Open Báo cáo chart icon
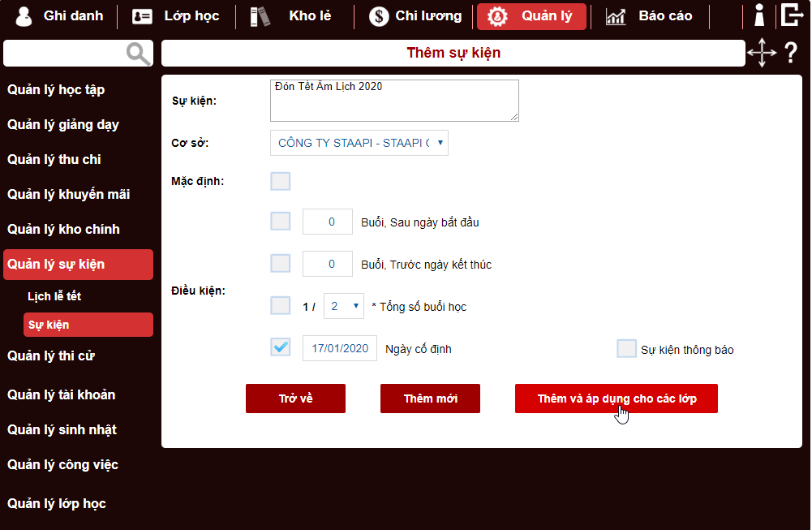This screenshot has height=530, width=812. pos(616,16)
